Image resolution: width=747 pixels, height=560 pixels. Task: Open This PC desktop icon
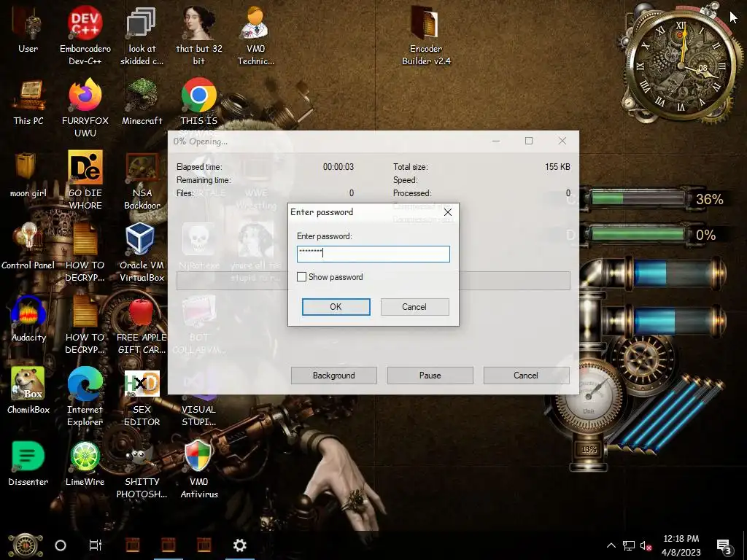28,102
